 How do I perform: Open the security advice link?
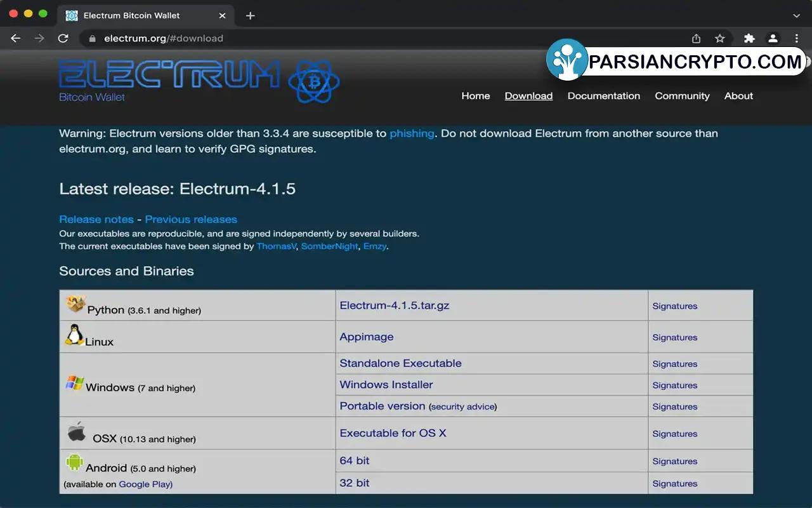462,406
